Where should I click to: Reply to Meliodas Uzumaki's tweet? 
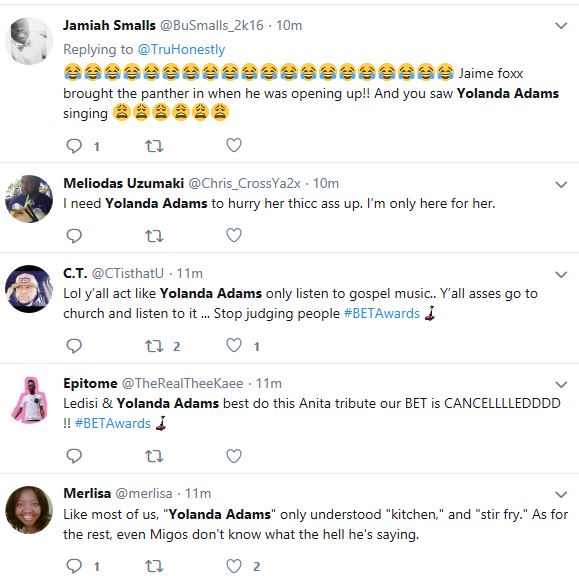74,236
